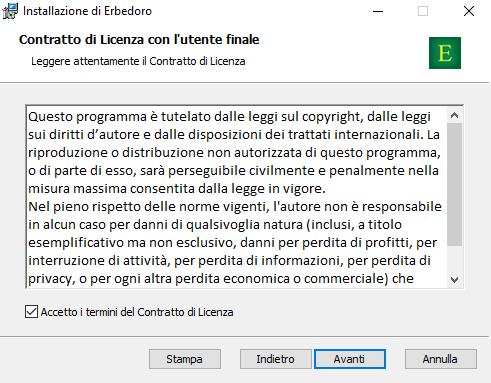Viewport: 491px width, 383px height.
Task: Continue with the Avanti button
Action: [350, 359]
